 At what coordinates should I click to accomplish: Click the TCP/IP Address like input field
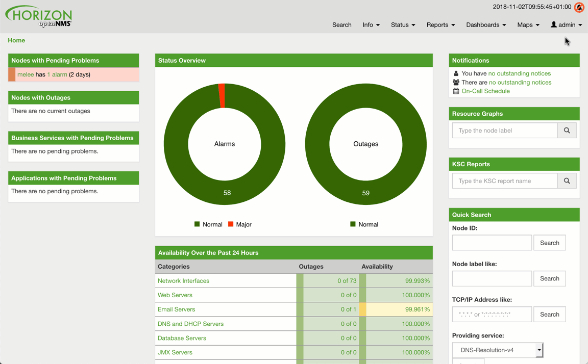coord(492,315)
